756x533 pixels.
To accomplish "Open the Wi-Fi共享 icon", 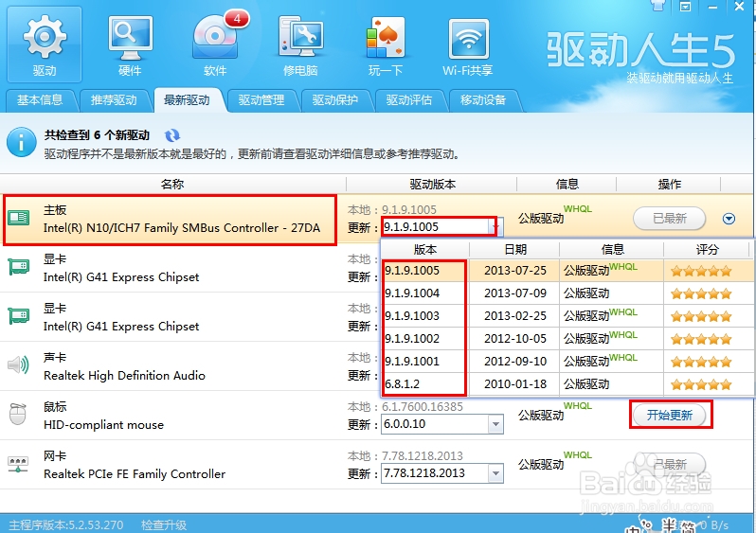I will [x=468, y=44].
